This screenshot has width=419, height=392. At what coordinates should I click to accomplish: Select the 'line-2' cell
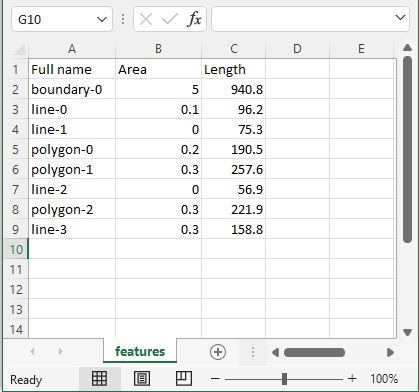tap(72, 189)
